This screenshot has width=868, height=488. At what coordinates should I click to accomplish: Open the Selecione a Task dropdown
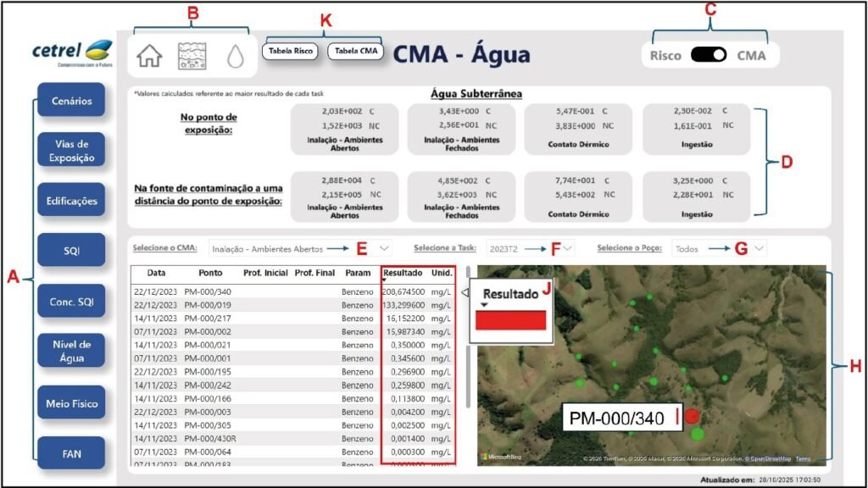click(x=567, y=248)
